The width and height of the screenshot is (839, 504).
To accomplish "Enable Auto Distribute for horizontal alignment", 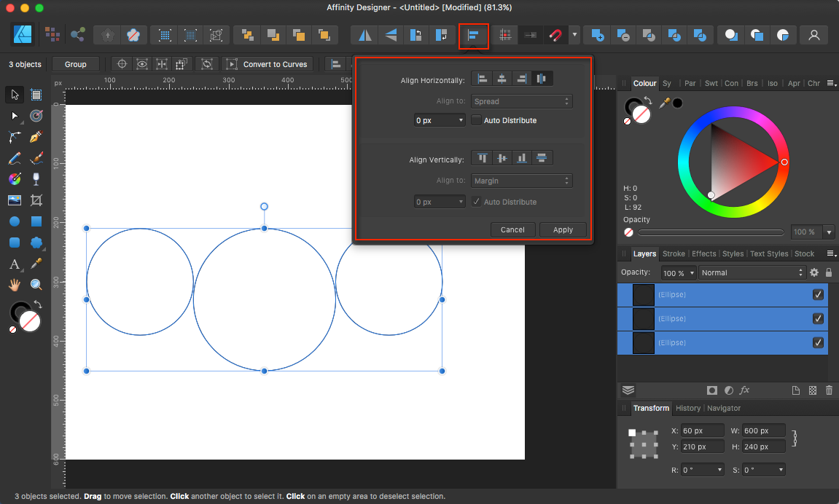I will pos(476,120).
